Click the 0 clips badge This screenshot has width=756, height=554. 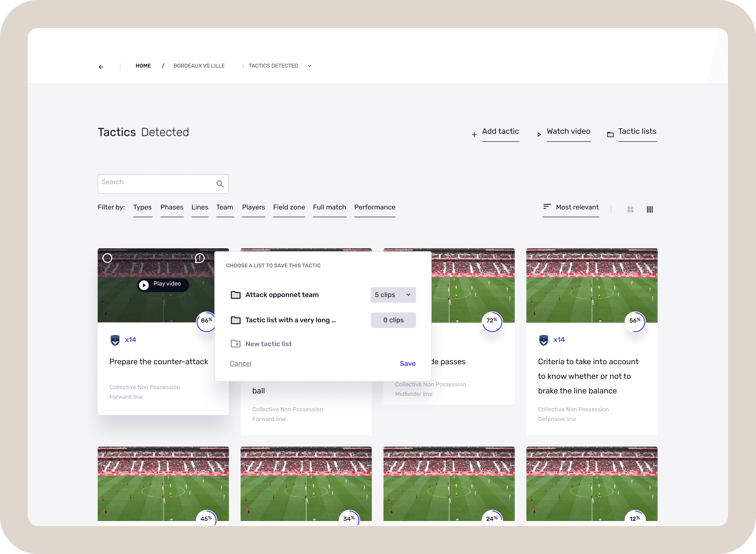[393, 320]
